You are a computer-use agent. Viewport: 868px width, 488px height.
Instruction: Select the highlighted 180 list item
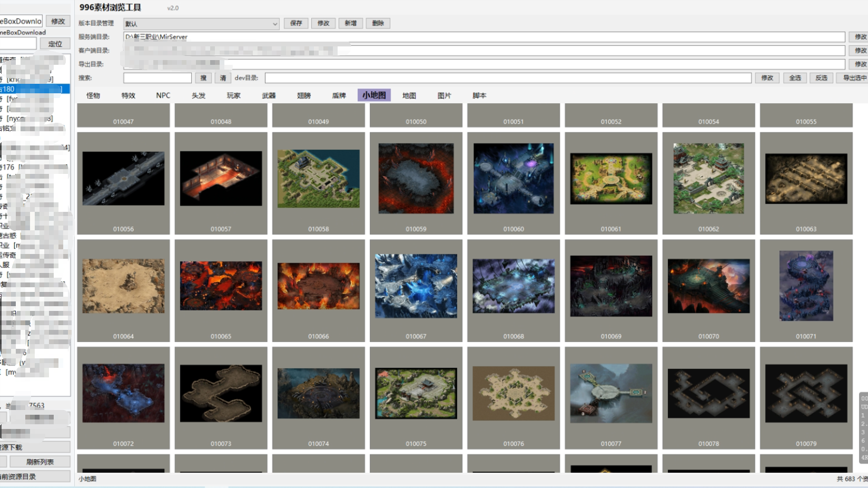coord(35,89)
